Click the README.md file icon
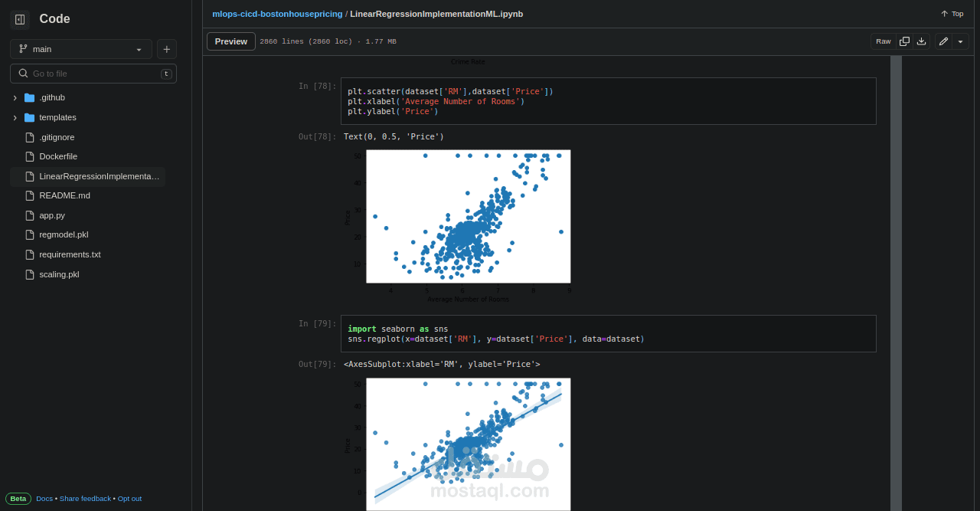Image resolution: width=980 pixels, height=511 pixels. tap(30, 195)
